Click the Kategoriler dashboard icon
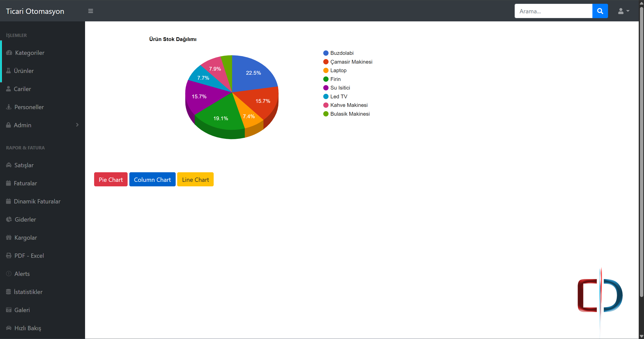Image resolution: width=644 pixels, height=339 pixels. click(x=9, y=53)
